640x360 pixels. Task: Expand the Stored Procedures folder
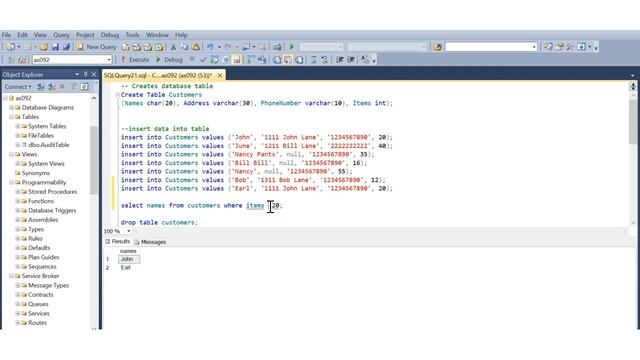coord(18,192)
